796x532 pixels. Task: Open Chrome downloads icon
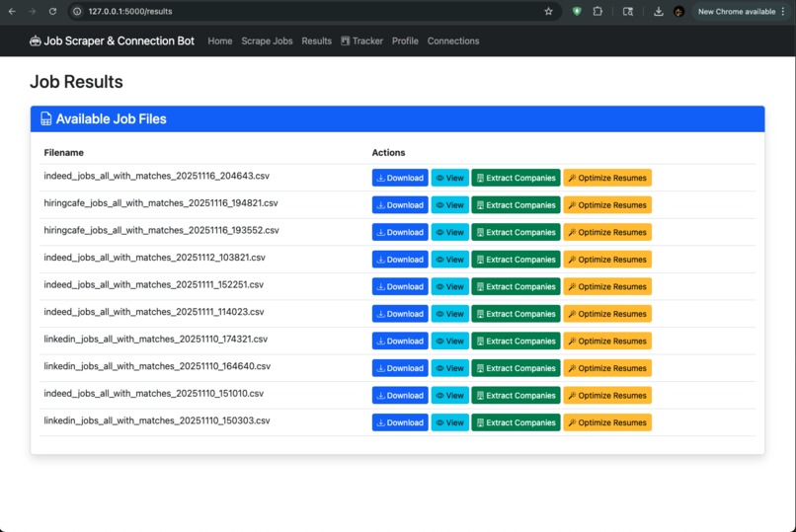[x=659, y=11]
